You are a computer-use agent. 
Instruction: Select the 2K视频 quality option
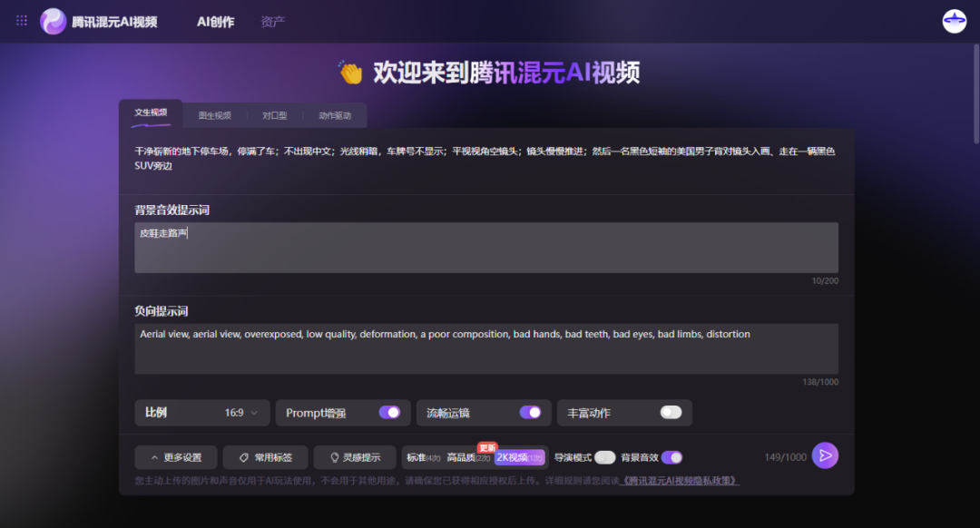(x=519, y=457)
